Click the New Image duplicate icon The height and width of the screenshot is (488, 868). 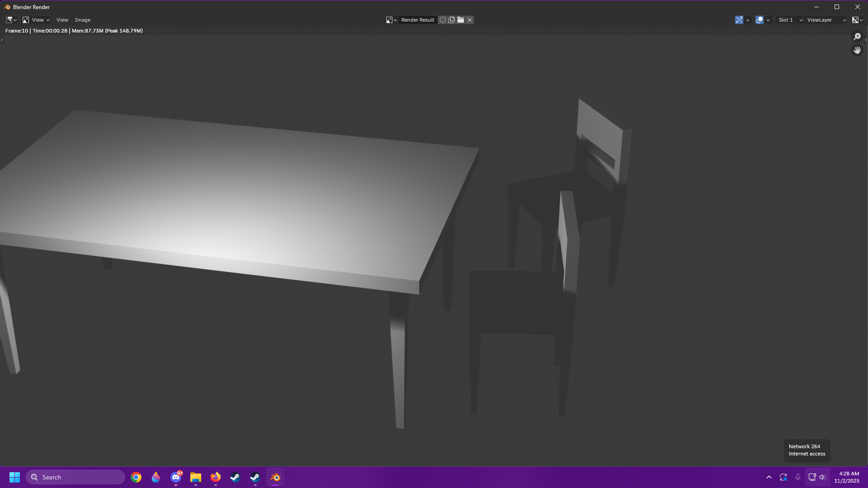point(452,20)
